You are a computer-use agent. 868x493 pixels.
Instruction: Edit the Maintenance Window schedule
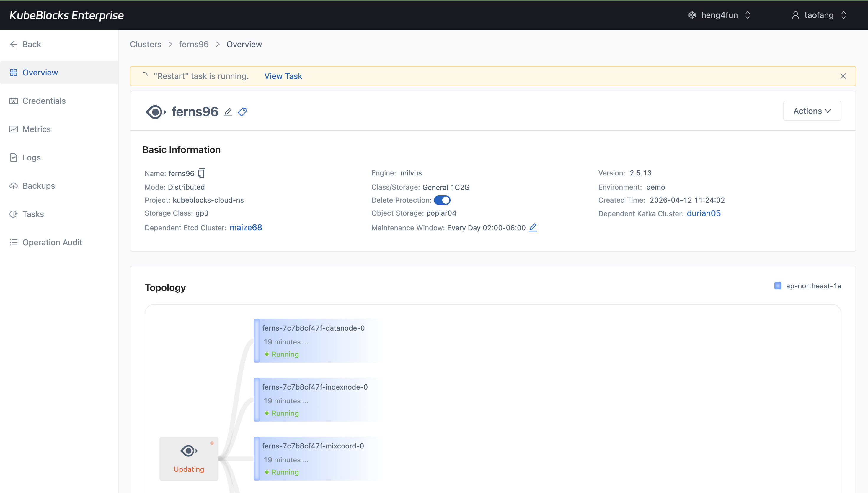point(533,228)
